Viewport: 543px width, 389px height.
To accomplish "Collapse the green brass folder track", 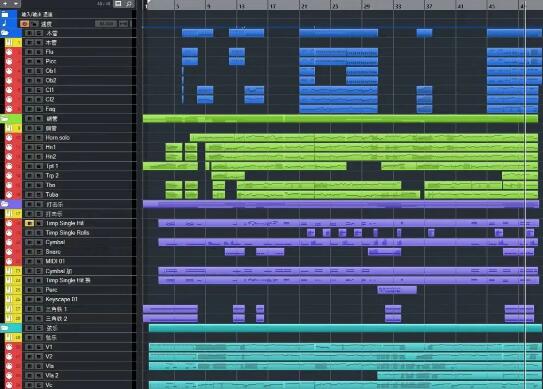I will coord(5,119).
